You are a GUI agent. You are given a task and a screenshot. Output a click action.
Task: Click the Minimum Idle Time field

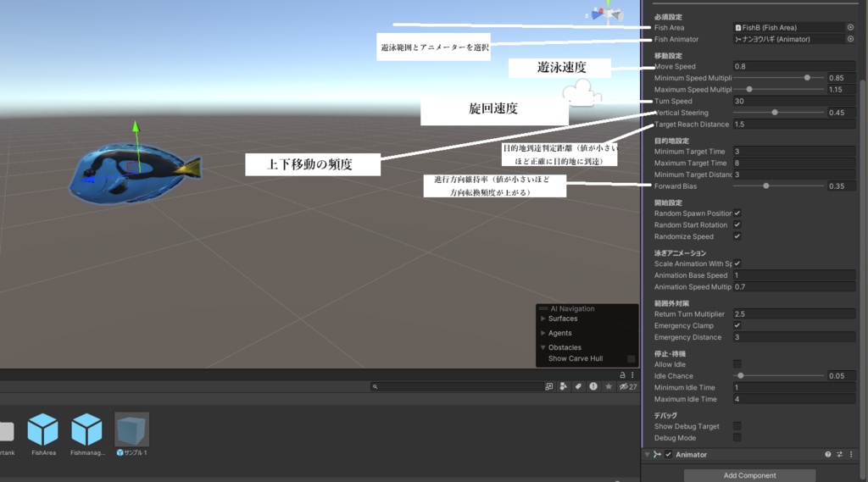pyautogui.click(x=794, y=387)
